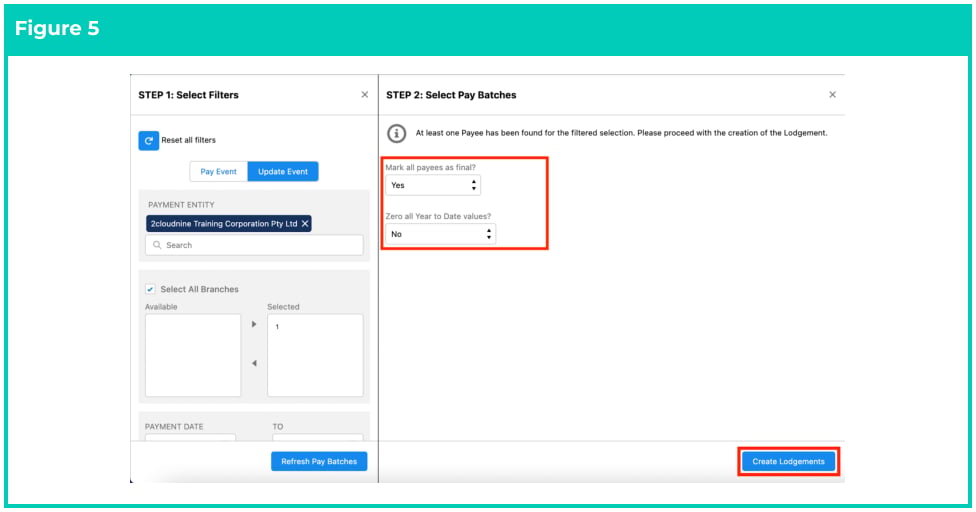The image size is (976, 512).
Task: Switch to the Update Event tab
Action: coord(283,172)
